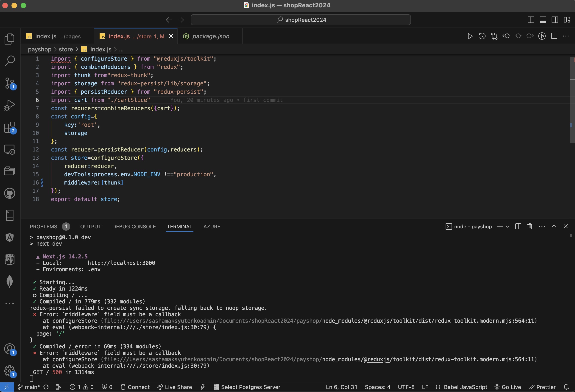The image size is (575, 392).
Task: Open the package.json editor tab
Action: (210, 36)
